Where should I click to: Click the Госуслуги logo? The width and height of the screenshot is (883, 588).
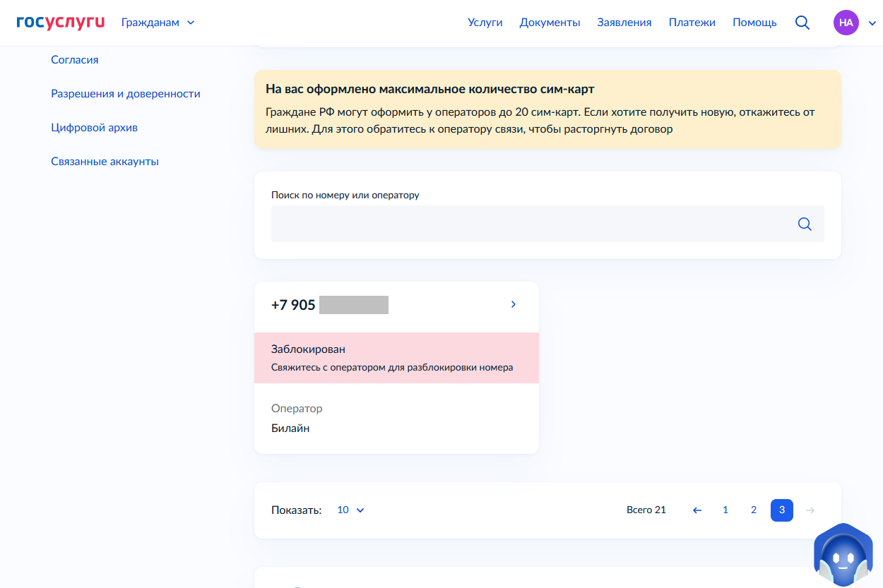(60, 22)
